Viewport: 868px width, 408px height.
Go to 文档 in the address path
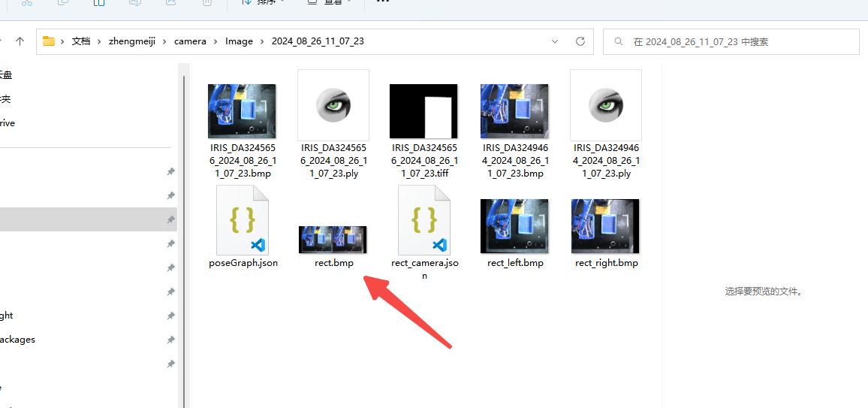[81, 41]
